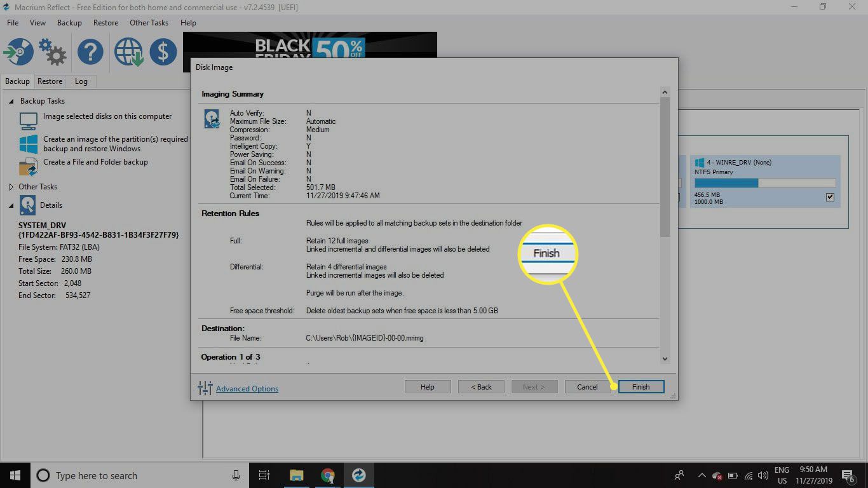Image resolution: width=868 pixels, height=488 pixels.
Task: Click the Macrium Reflect taskbar icon
Action: click(358, 475)
